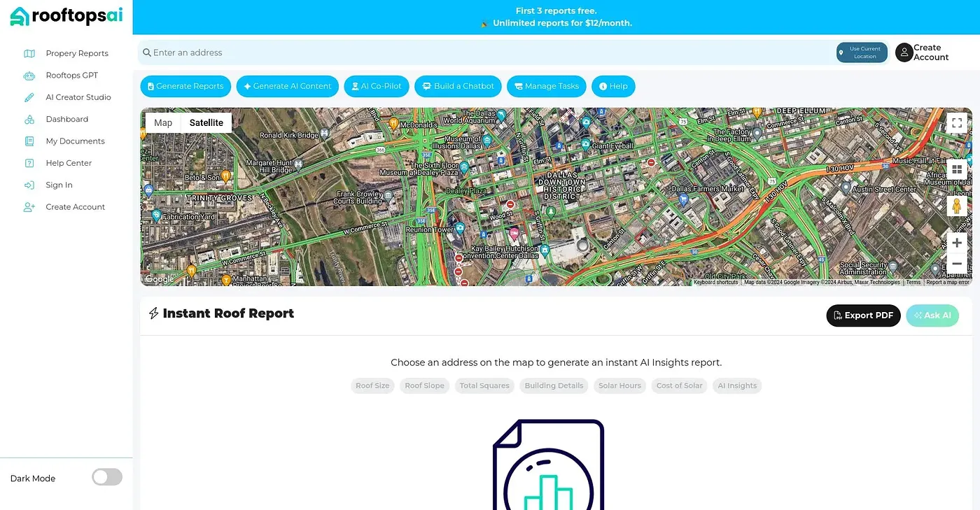This screenshot has width=980, height=510.
Task: Select Total Squares chip
Action: point(484,385)
